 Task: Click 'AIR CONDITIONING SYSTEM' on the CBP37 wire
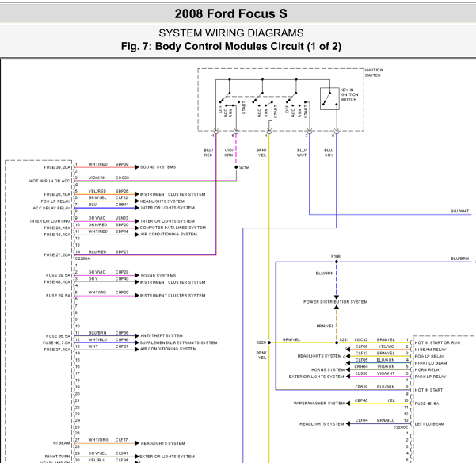(x=169, y=349)
